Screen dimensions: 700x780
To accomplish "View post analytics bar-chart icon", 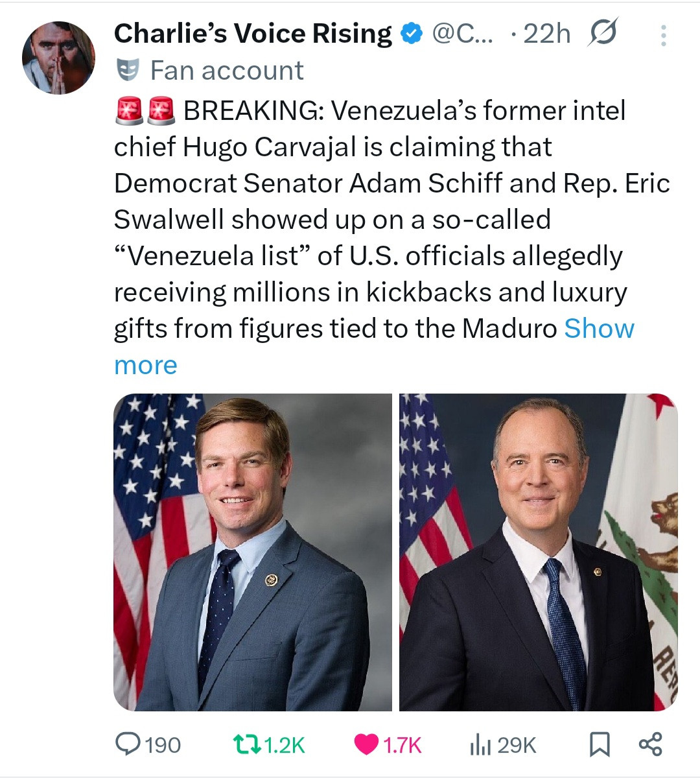I will [478, 744].
